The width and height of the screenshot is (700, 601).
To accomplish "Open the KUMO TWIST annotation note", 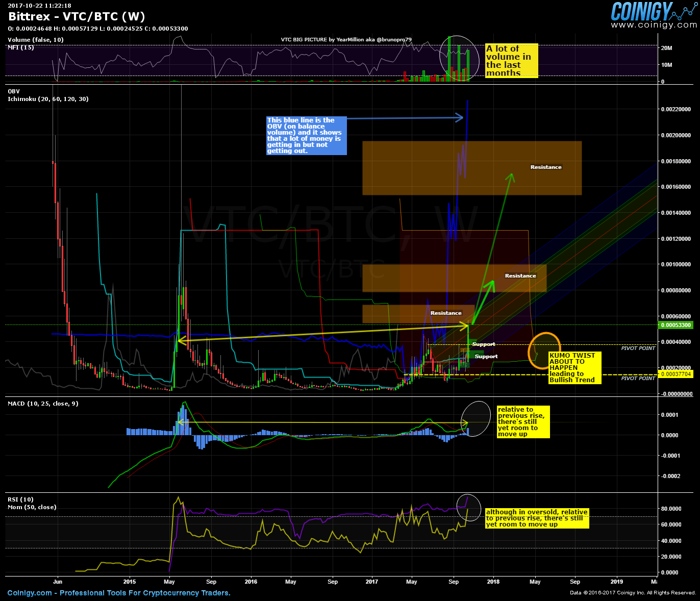I will point(573,367).
